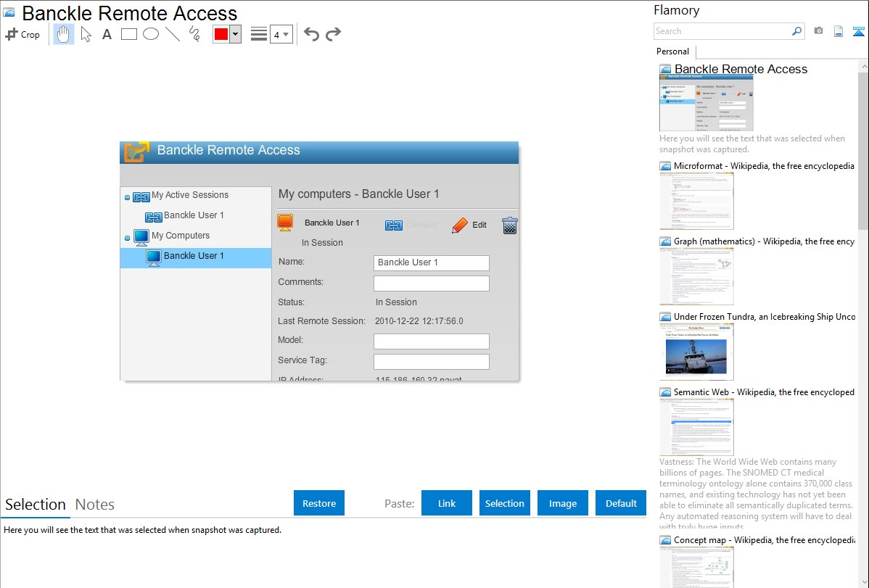Open Banckle Remote Access snapshot thumbnail

click(x=706, y=103)
